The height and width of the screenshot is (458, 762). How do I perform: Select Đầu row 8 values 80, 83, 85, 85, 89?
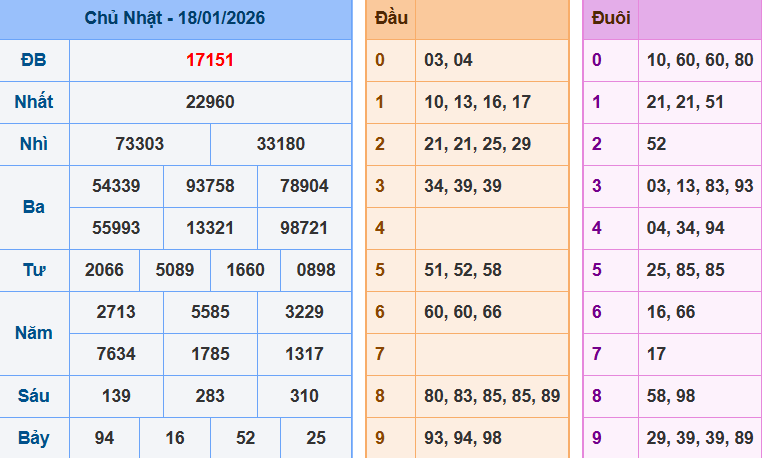pos(492,396)
